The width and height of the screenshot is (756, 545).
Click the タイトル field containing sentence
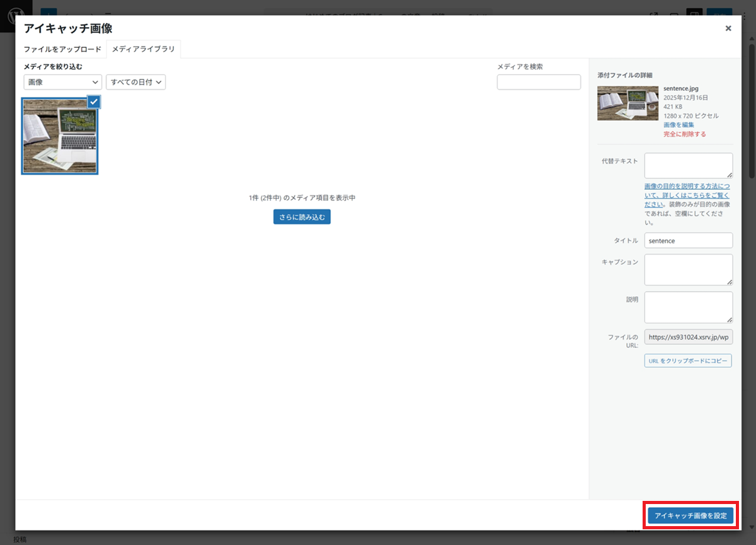tap(688, 241)
